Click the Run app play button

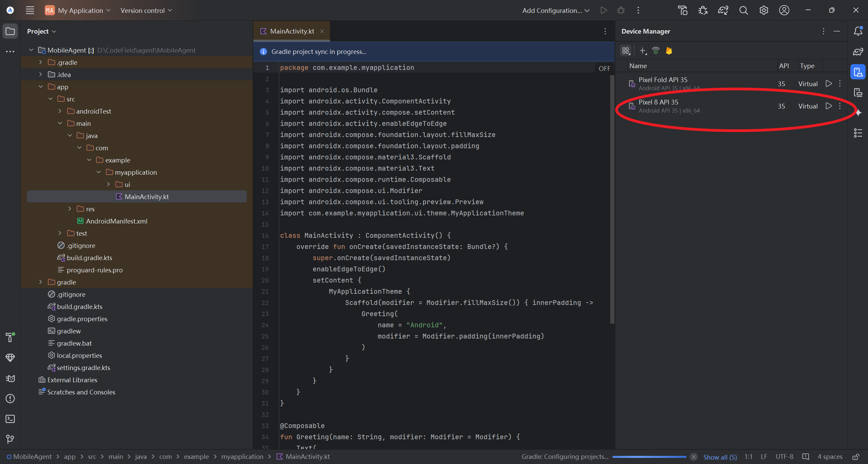604,10
